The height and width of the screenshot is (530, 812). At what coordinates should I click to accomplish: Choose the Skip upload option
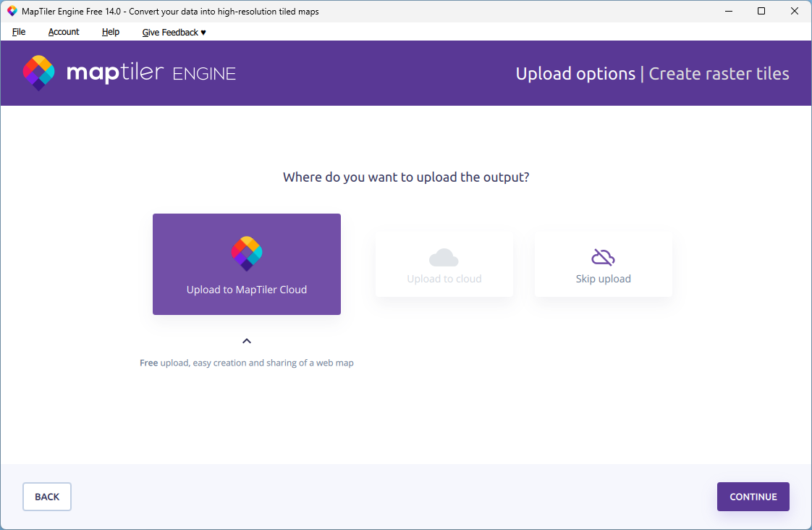604,264
